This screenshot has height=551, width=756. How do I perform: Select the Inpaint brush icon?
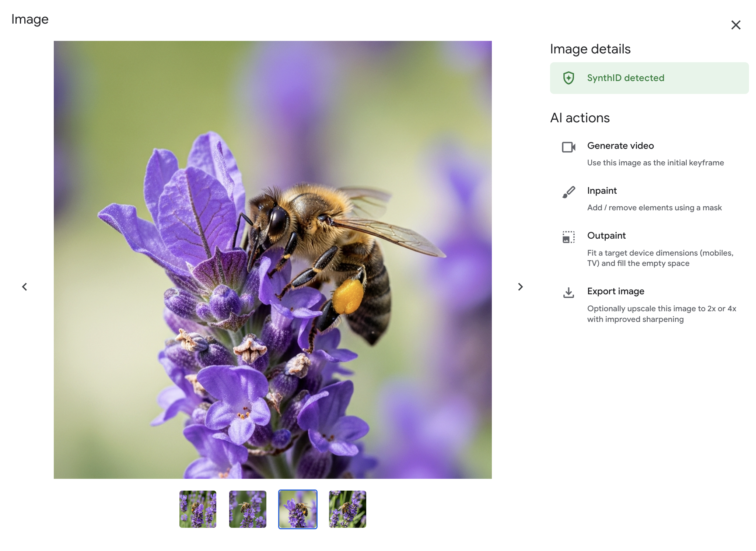click(x=568, y=192)
